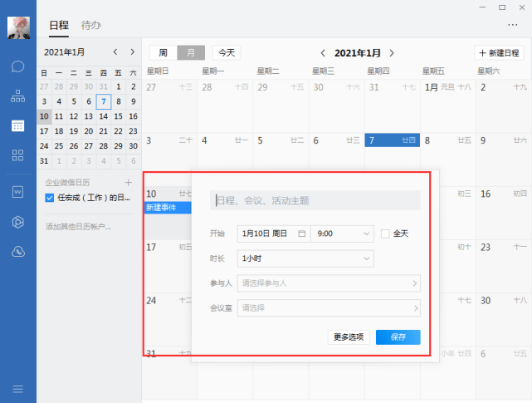Go to previous month in main calendar
This screenshot has height=403, width=532.
coord(323,53)
